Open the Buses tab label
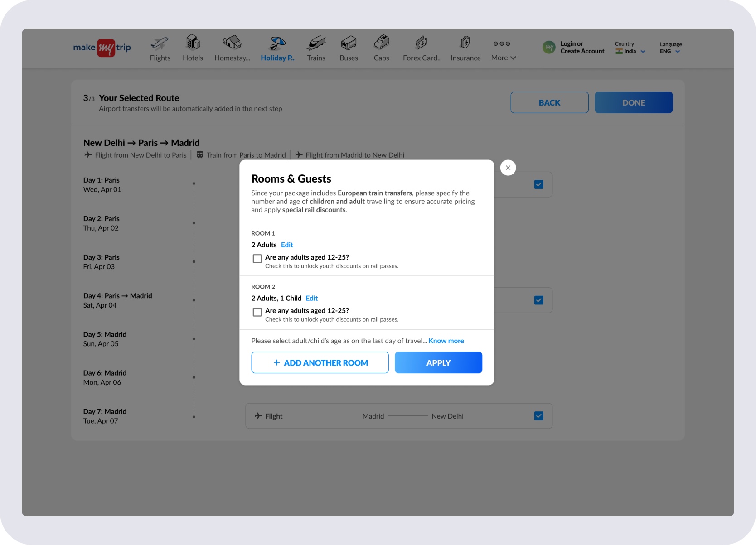The width and height of the screenshot is (756, 545). click(x=349, y=58)
